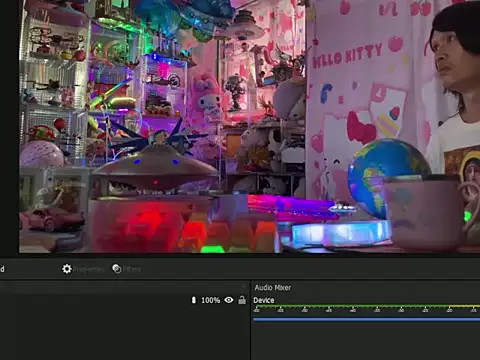Click the yellow zone of audio meter
480x360 pixels.
[x=463, y=306]
